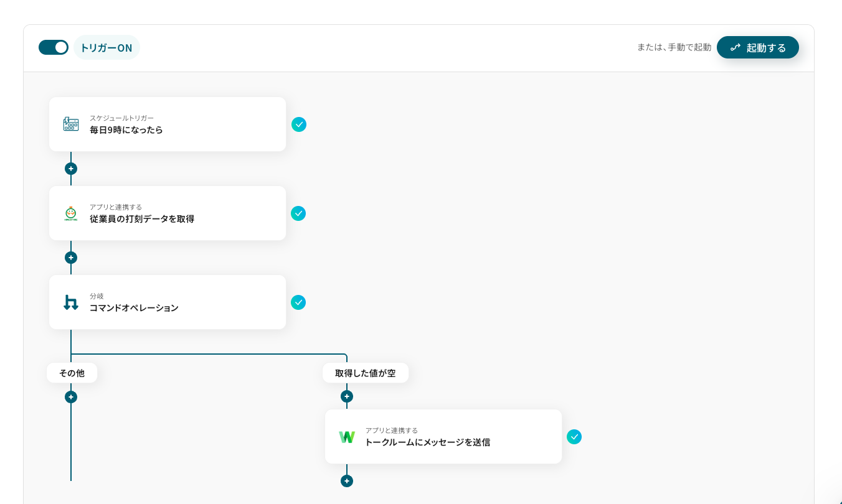
Task: Click the checkmark next to 従業員の打刻データを取得
Action: [x=298, y=213]
